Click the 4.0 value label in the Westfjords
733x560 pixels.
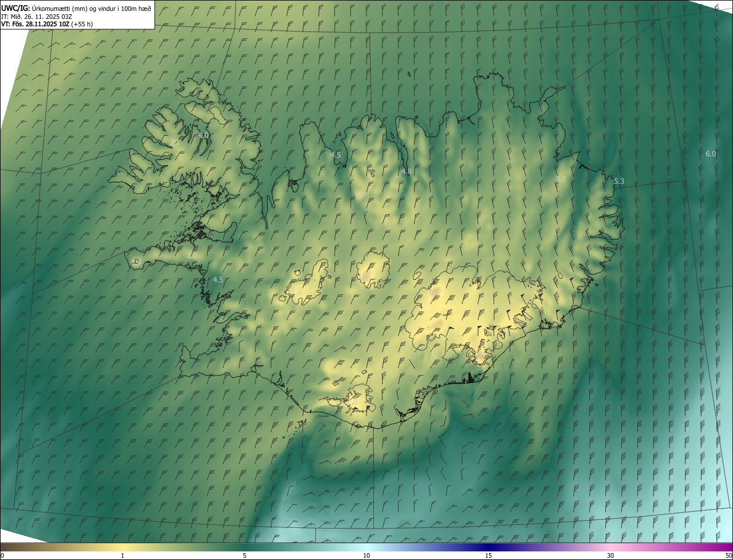tap(203, 135)
